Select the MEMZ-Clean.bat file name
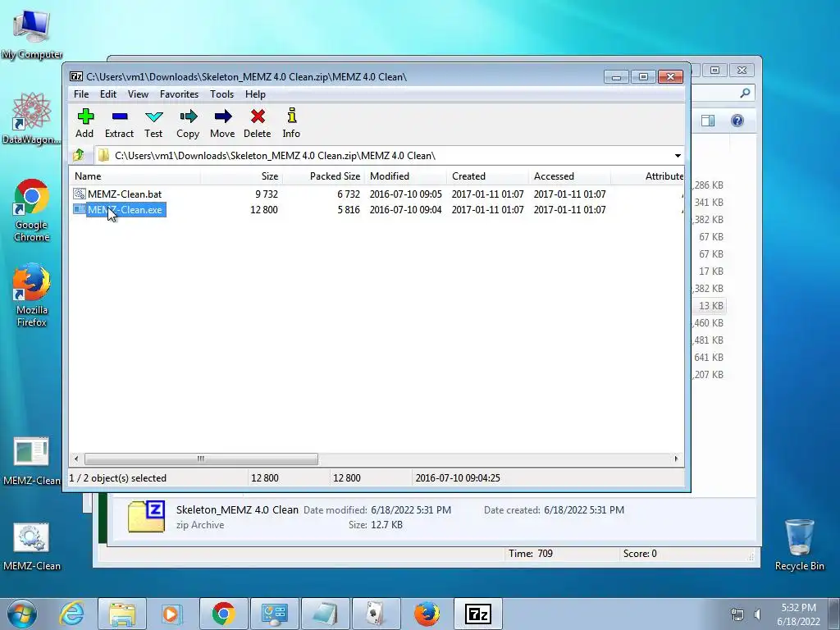Viewport: 840px width, 630px height. [x=125, y=194]
